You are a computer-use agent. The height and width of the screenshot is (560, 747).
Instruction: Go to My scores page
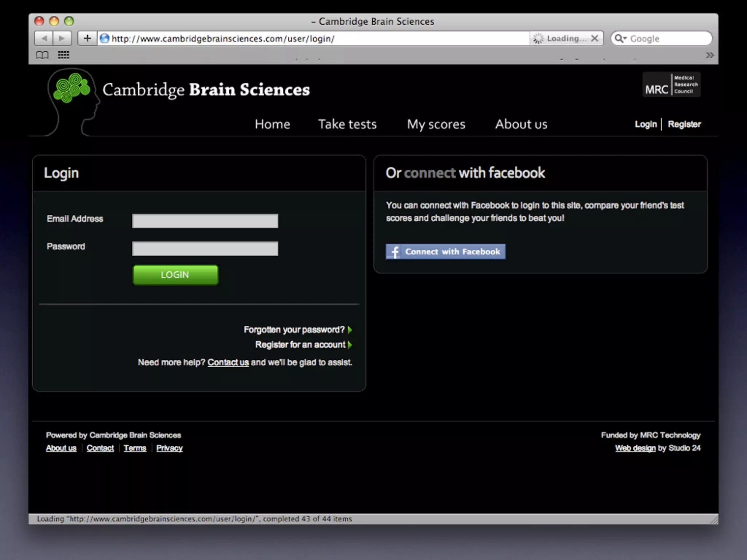tap(436, 124)
